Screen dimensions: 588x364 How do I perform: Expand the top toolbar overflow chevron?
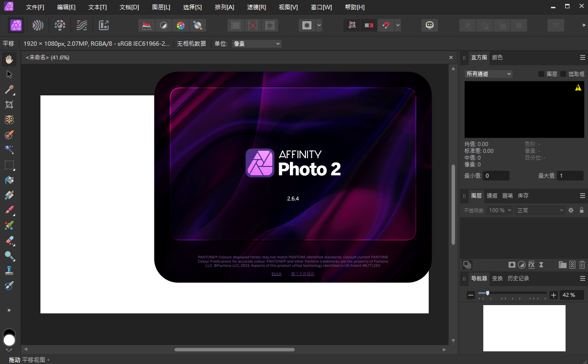[x=584, y=25]
